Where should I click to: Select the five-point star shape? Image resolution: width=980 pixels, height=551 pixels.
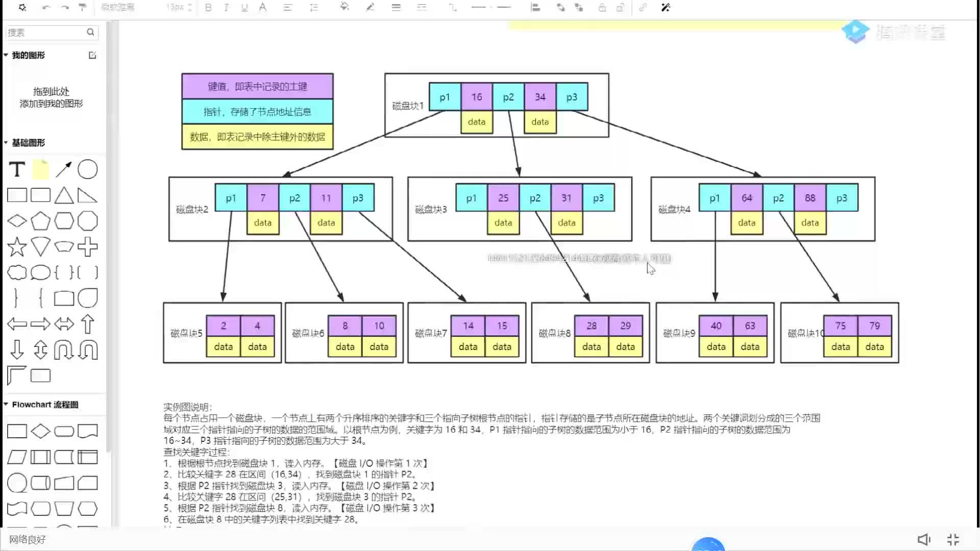pos(17,247)
